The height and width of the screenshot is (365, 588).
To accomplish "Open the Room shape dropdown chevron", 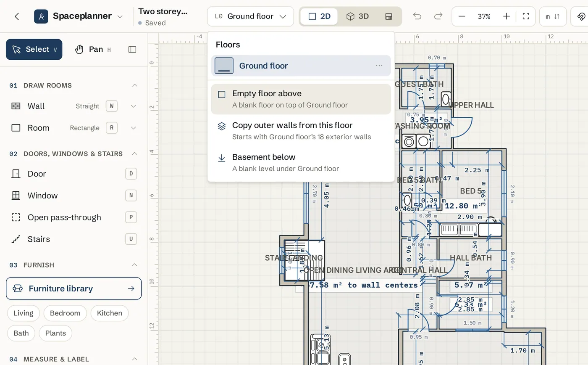I will tap(134, 128).
